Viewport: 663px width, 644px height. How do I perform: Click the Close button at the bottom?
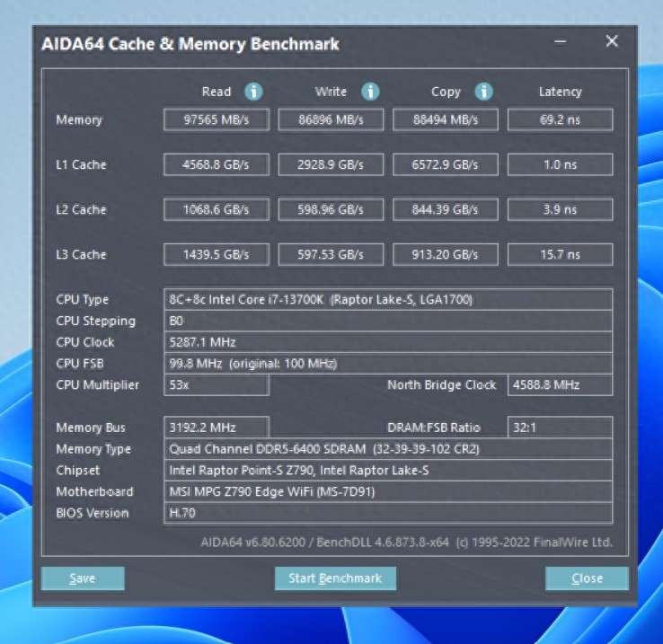coord(587,578)
